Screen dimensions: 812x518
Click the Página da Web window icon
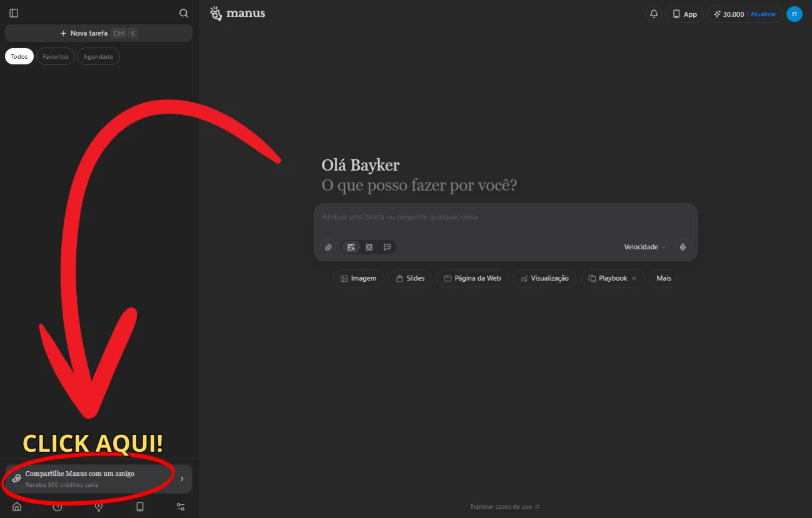click(x=448, y=279)
